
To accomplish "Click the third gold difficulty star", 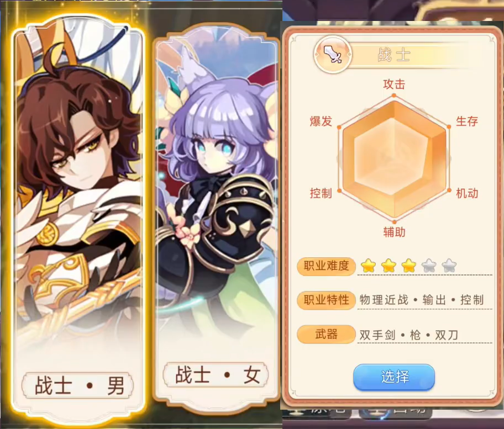I will 409,266.
